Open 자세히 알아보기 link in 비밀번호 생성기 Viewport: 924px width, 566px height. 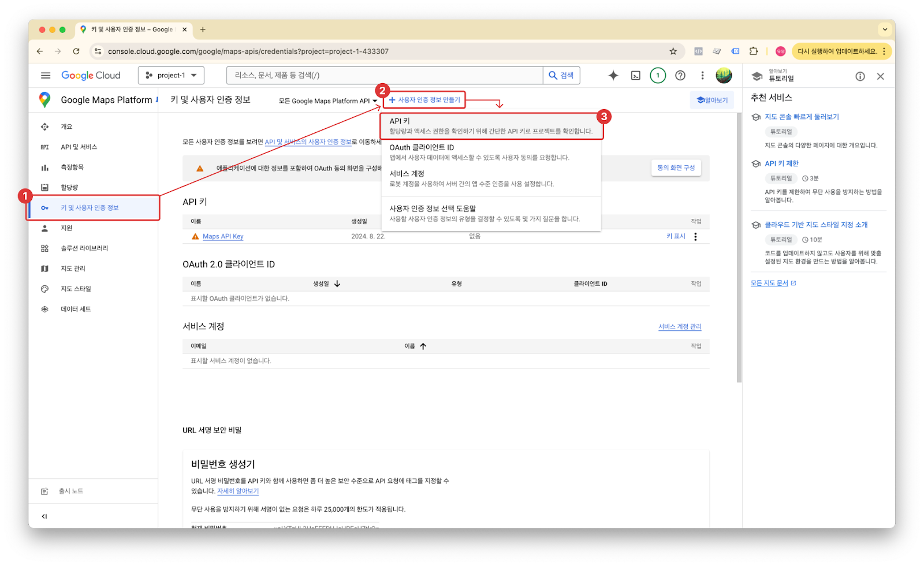[x=238, y=491]
